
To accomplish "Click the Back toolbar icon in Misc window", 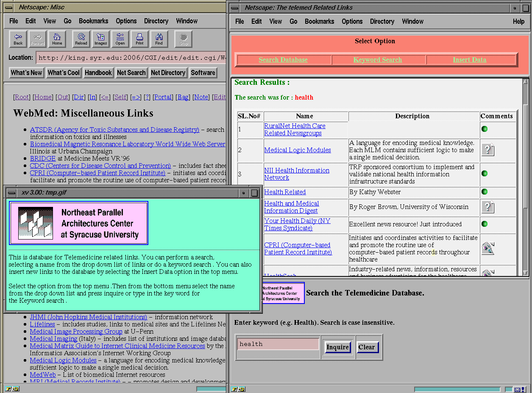I will [18, 39].
